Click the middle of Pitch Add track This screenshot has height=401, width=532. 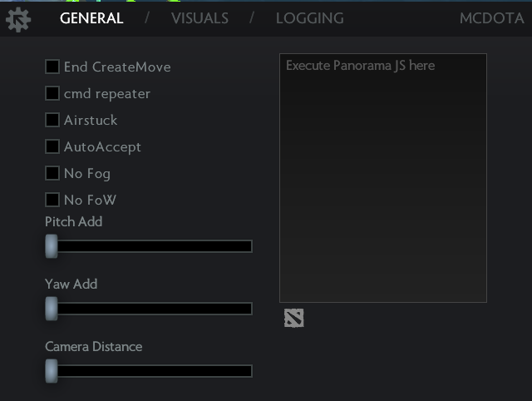pyautogui.click(x=149, y=246)
